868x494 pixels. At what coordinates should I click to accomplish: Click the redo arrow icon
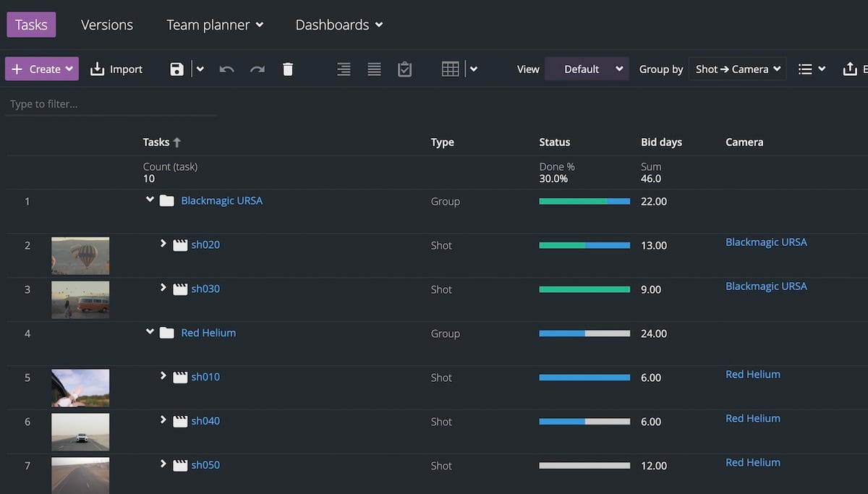pos(257,69)
